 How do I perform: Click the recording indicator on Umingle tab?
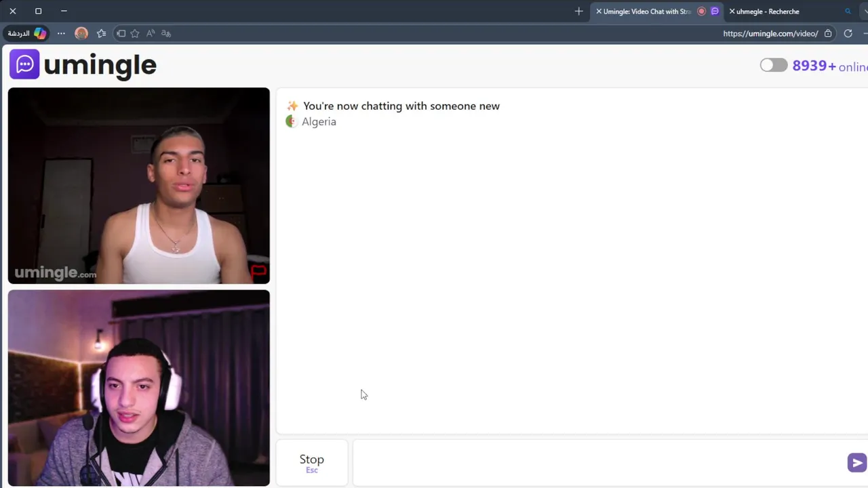[701, 12]
